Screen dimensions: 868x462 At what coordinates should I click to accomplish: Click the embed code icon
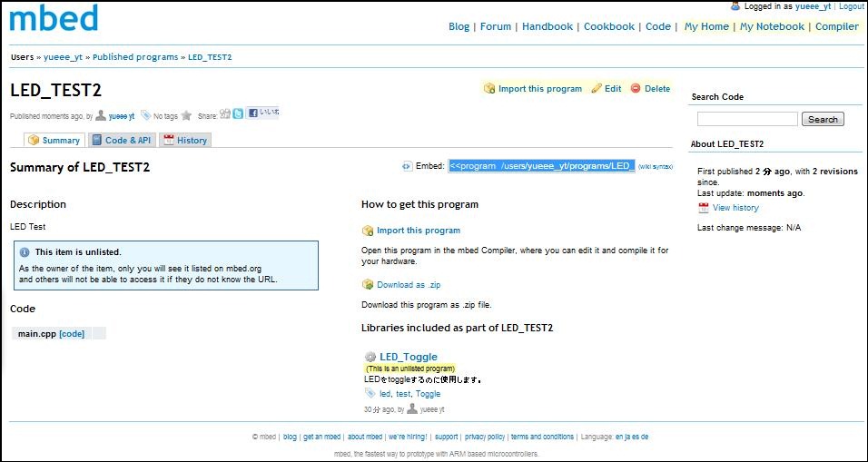tap(407, 166)
